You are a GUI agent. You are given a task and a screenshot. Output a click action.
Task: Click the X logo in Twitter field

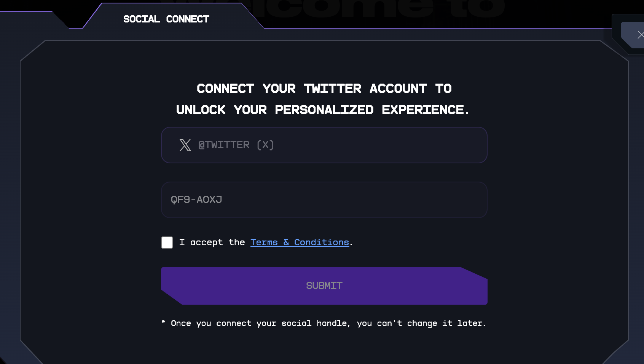185,145
